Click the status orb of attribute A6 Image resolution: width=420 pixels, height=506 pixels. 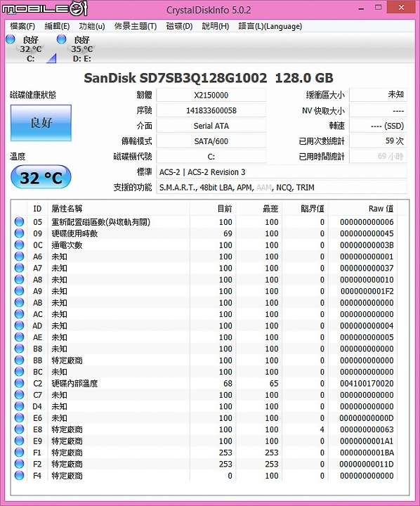(x=20, y=257)
